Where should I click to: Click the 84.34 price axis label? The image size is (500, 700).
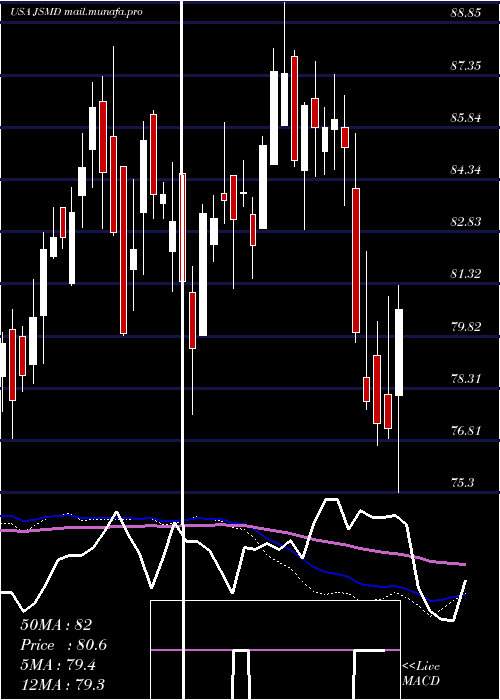[466, 170]
